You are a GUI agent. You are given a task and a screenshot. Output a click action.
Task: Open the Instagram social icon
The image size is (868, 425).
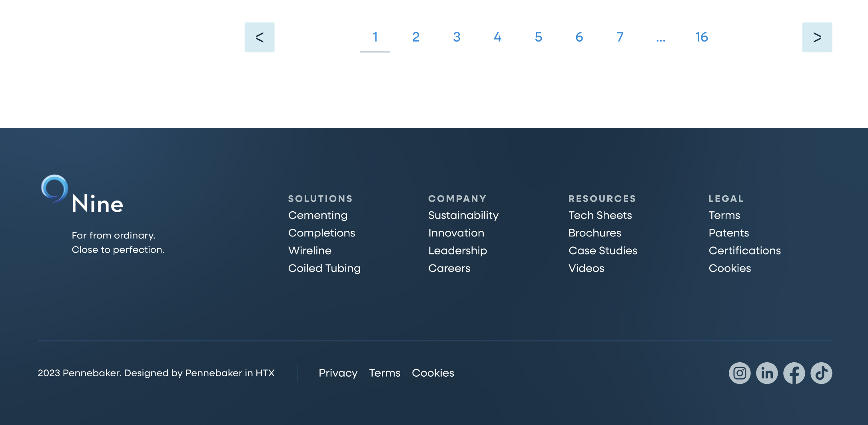pos(739,373)
